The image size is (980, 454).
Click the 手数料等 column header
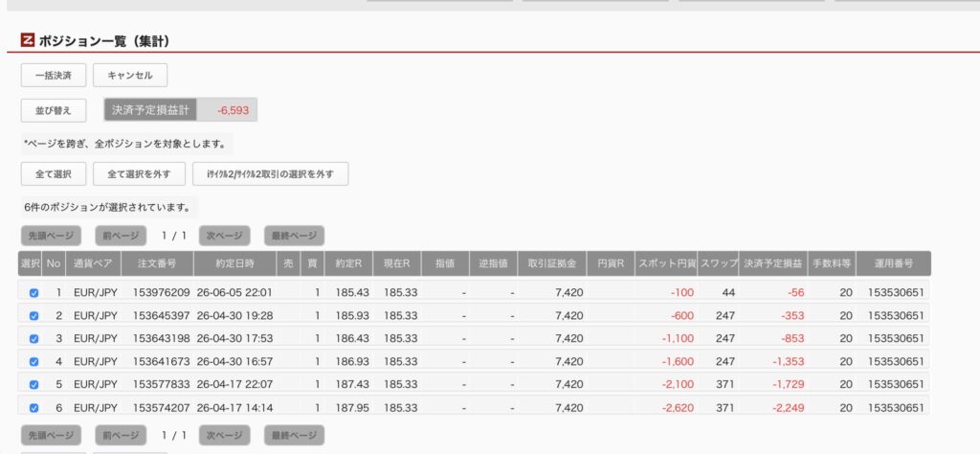832,263
